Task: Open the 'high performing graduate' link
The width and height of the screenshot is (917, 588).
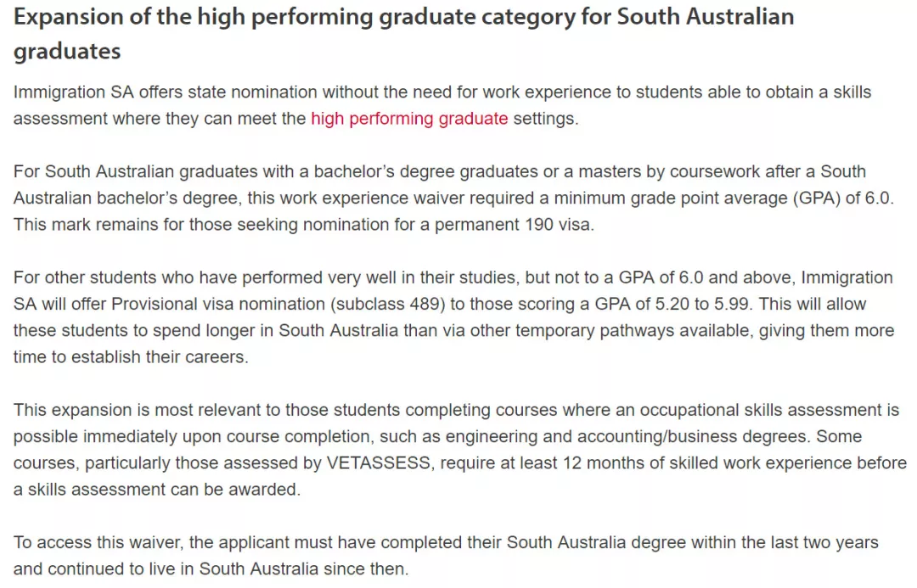Action: click(409, 119)
